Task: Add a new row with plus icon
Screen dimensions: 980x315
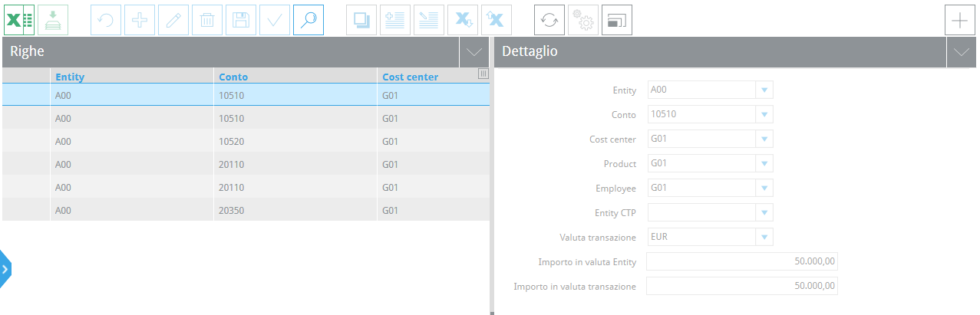Action: point(140,20)
